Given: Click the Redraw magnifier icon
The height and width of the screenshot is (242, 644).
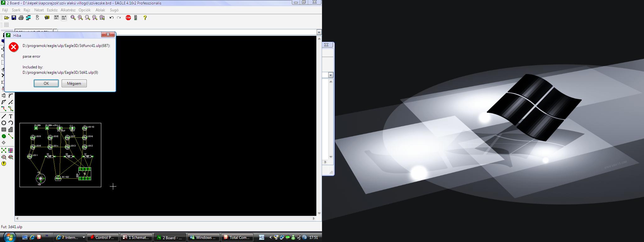Looking at the screenshot, I should [95, 18].
